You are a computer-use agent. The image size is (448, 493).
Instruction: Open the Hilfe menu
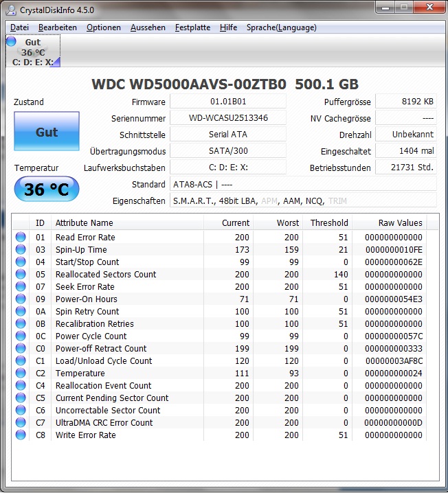pyautogui.click(x=228, y=27)
